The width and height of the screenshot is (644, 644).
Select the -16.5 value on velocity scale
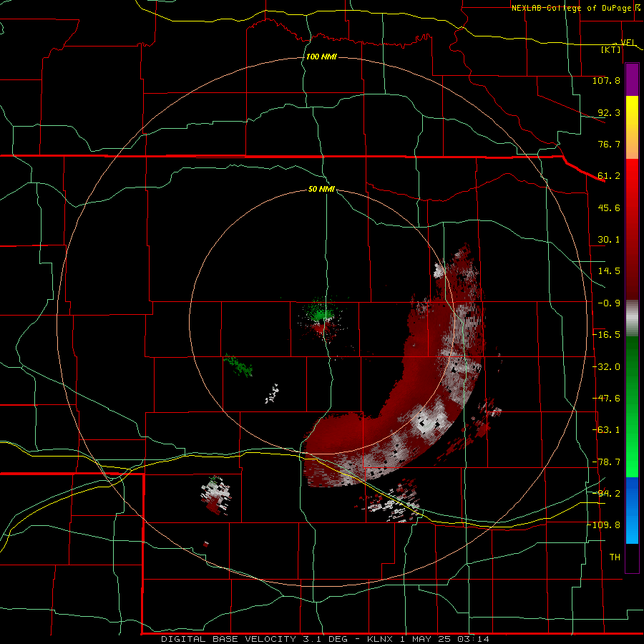point(606,335)
